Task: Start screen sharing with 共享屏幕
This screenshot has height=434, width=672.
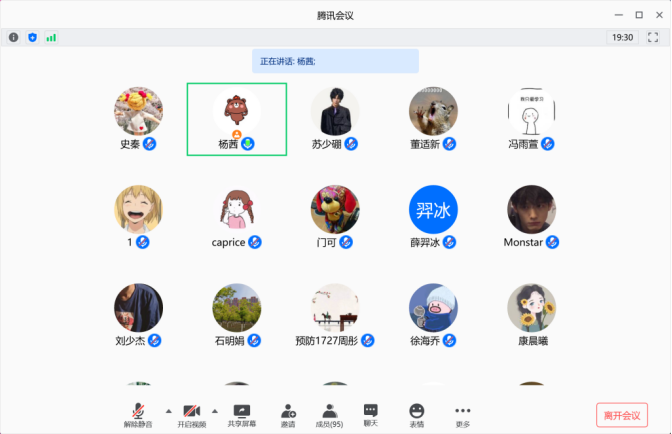Action: (x=241, y=414)
